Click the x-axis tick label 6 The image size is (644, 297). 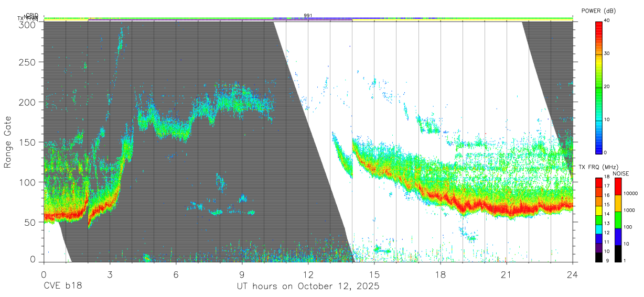click(176, 274)
